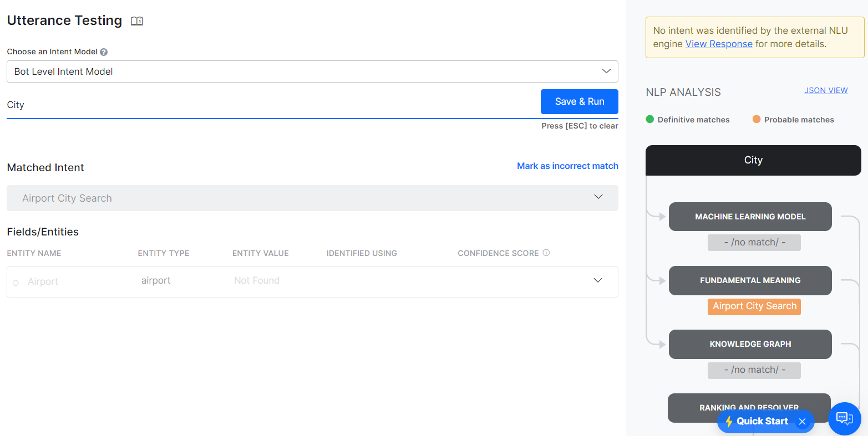Click the orange Airport City Search match tag

(754, 306)
